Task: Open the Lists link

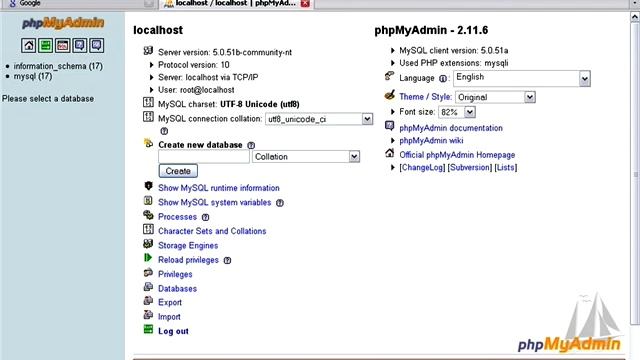Action: (x=506, y=167)
